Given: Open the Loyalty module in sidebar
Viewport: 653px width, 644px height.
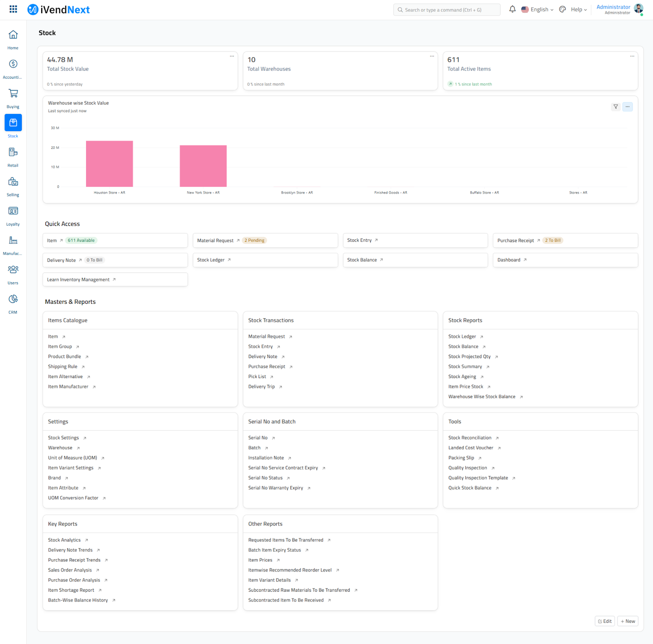Looking at the screenshot, I should [x=13, y=211].
